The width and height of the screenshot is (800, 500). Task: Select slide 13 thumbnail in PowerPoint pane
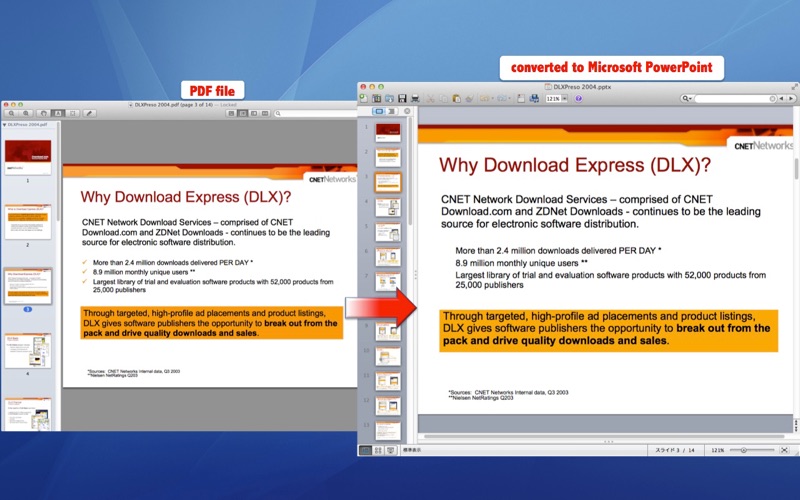[388, 431]
